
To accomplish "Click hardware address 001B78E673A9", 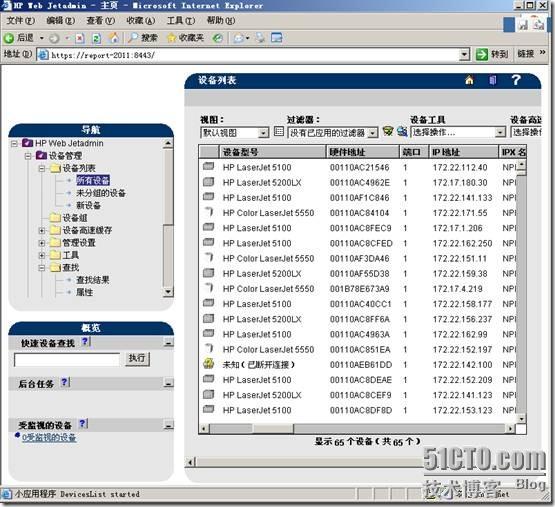I will click(x=360, y=289).
